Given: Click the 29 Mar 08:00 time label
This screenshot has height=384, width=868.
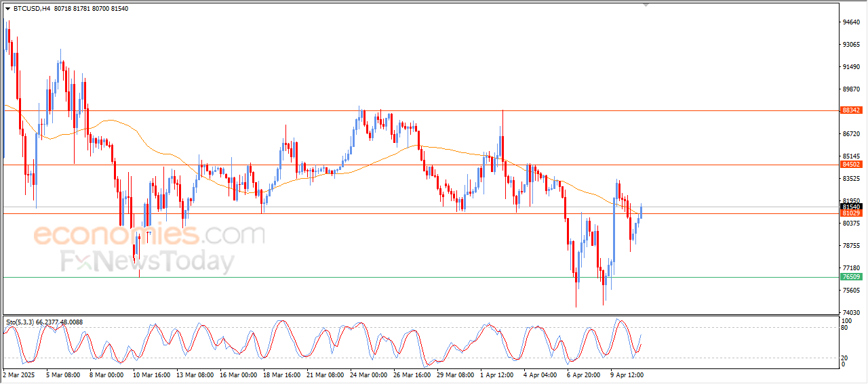Looking at the screenshot, I should pyautogui.click(x=455, y=375).
